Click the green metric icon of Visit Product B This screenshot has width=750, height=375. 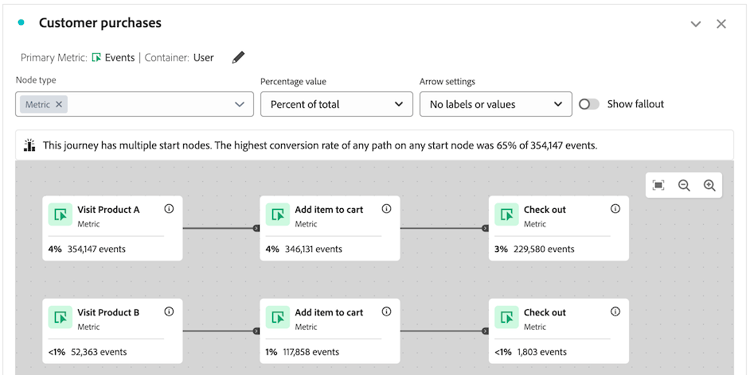[x=60, y=318]
